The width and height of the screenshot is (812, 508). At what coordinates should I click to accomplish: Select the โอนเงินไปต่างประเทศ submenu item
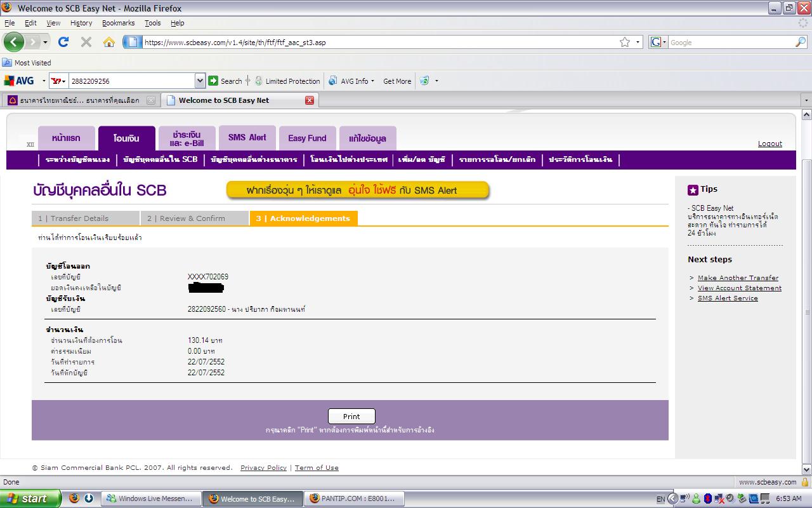349,159
